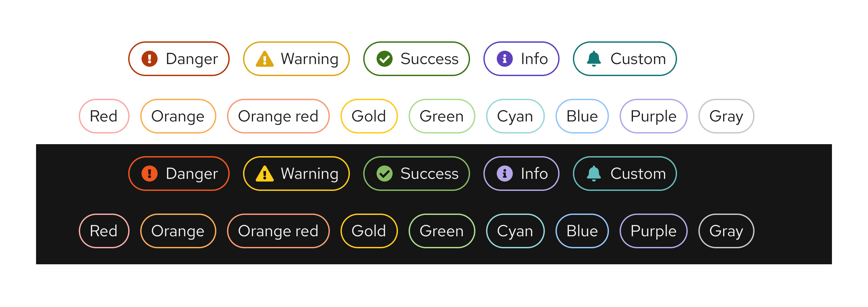Choose the dark-theme Blue label
Screen dimensions: 868x307
click(582, 231)
